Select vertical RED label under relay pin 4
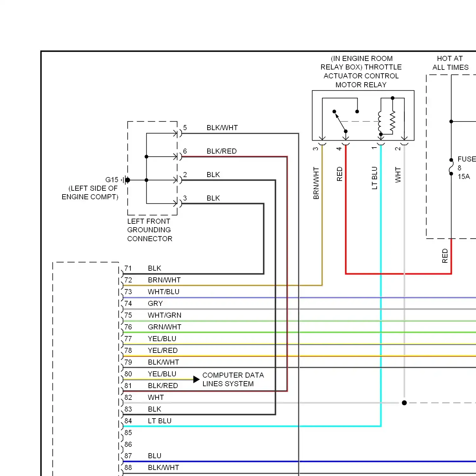The width and height of the screenshot is (476, 476). [x=340, y=174]
